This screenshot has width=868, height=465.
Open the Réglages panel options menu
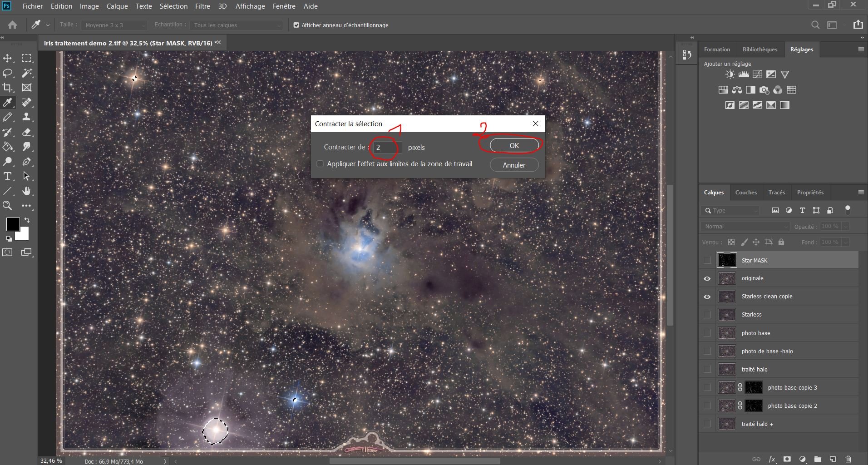pos(861,49)
